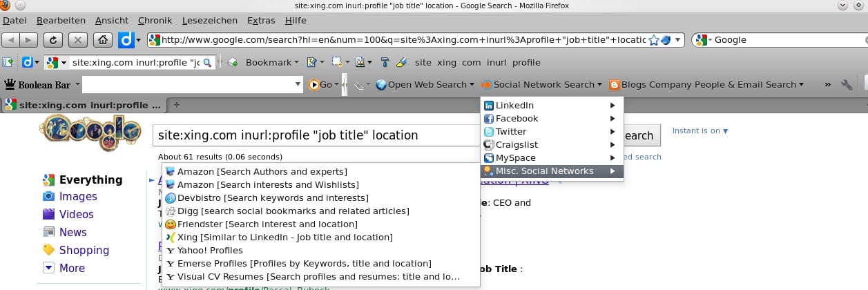Click the Google query field on the results page
This screenshot has height=290, width=868.
click(317, 135)
